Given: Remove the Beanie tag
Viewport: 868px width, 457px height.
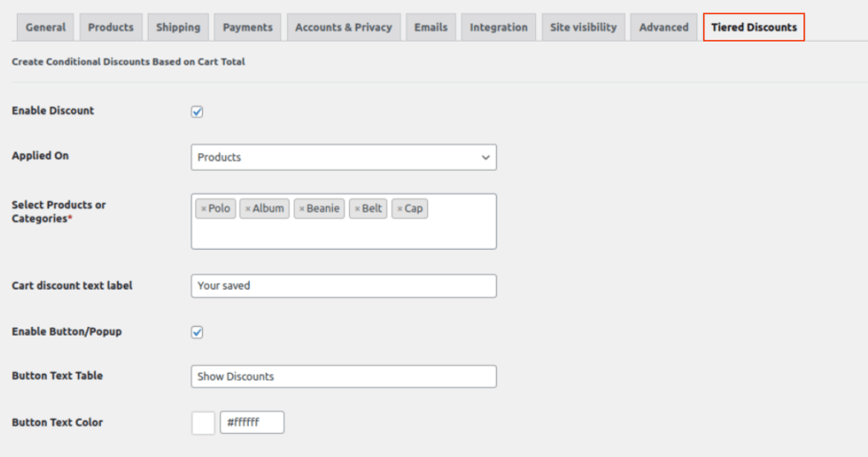Looking at the screenshot, I should (302, 209).
